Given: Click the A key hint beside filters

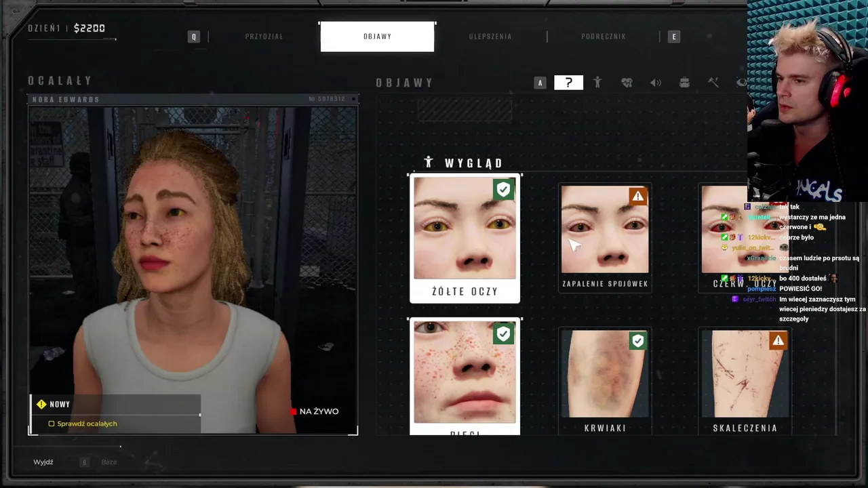Looking at the screenshot, I should pos(540,83).
